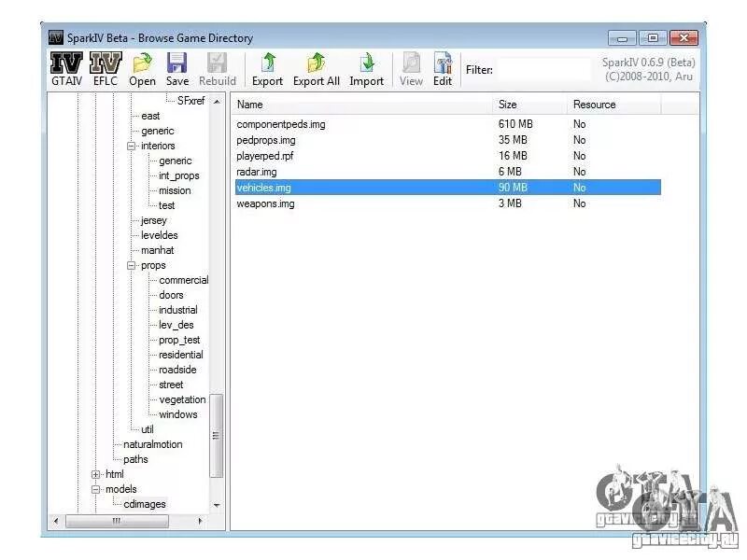Click the Export All toolbar icon
This screenshot has width=747, height=560.
pos(317,69)
